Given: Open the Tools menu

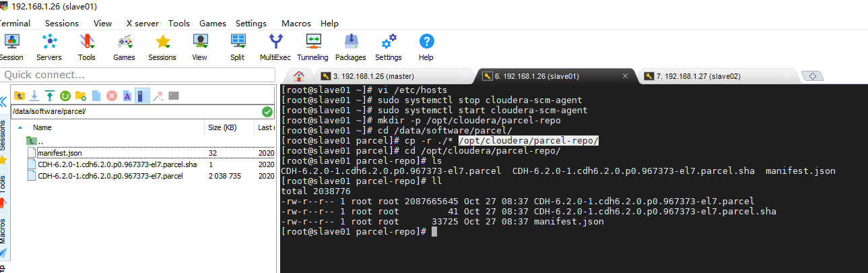Looking at the screenshot, I should click(179, 23).
